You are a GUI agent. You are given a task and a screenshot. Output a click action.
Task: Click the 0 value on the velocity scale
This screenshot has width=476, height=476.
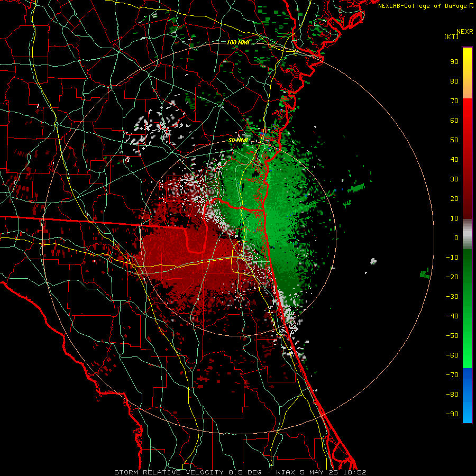[x=456, y=238]
